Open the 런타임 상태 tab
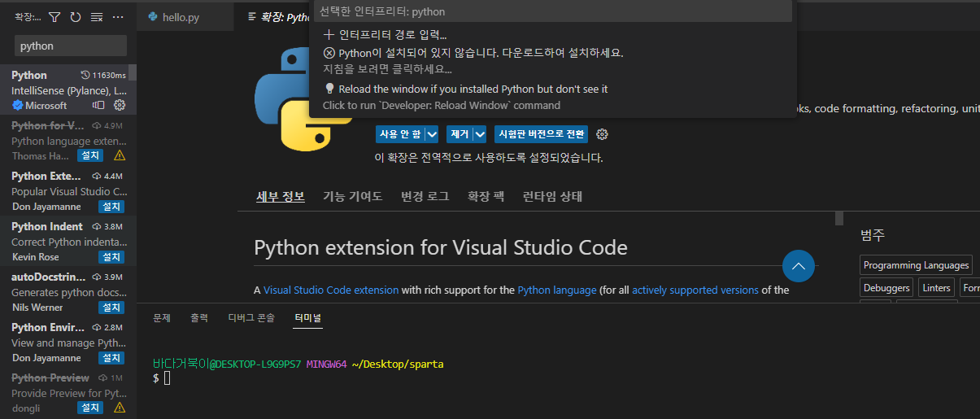 point(552,196)
